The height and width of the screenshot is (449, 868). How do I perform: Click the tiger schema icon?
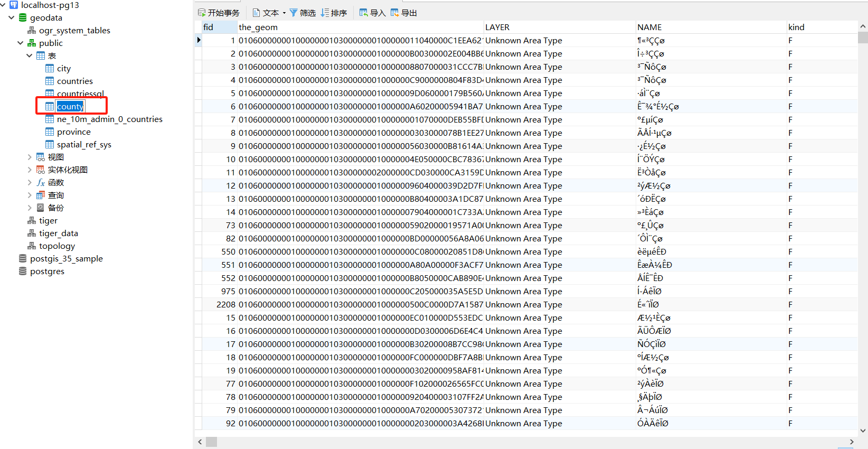pyautogui.click(x=32, y=220)
